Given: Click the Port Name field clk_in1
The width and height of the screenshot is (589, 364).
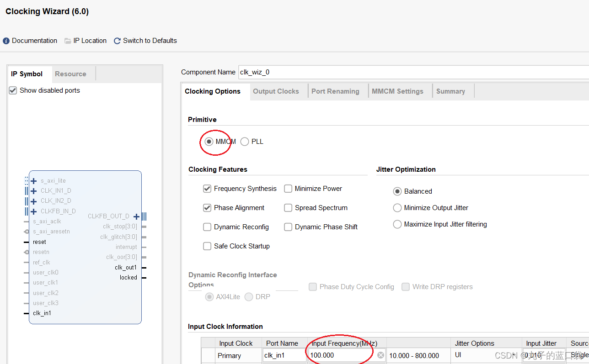Looking at the screenshot, I should (284, 355).
